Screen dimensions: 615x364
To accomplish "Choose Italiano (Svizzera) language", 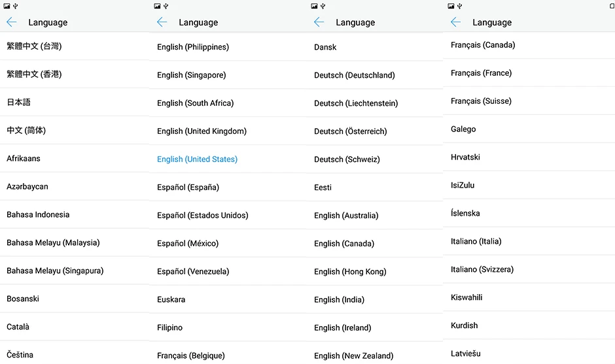I will (x=482, y=269).
